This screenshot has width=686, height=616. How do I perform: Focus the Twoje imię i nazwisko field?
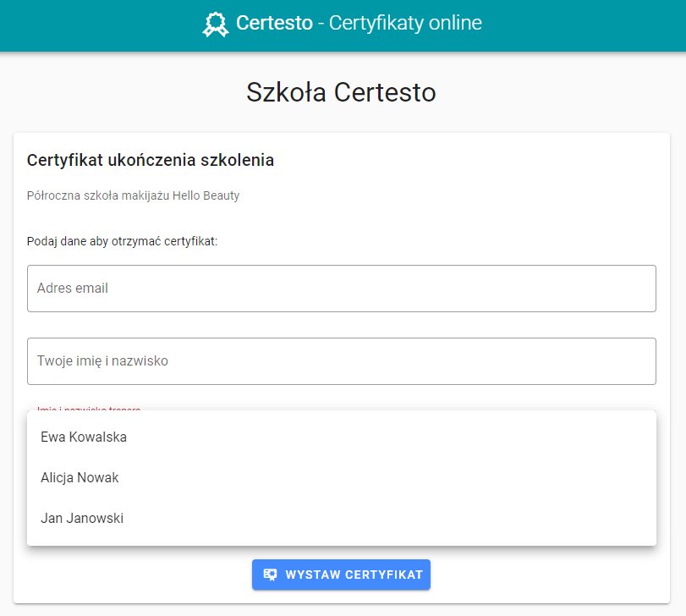coord(341,361)
